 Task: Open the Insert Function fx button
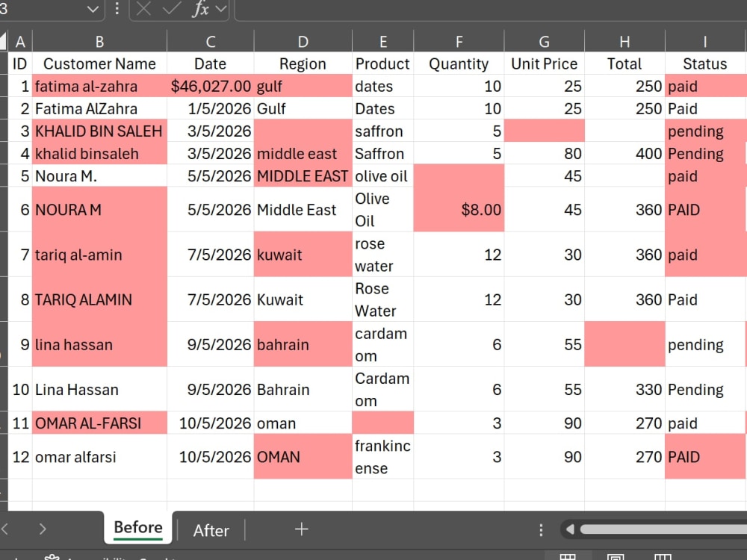[200, 8]
